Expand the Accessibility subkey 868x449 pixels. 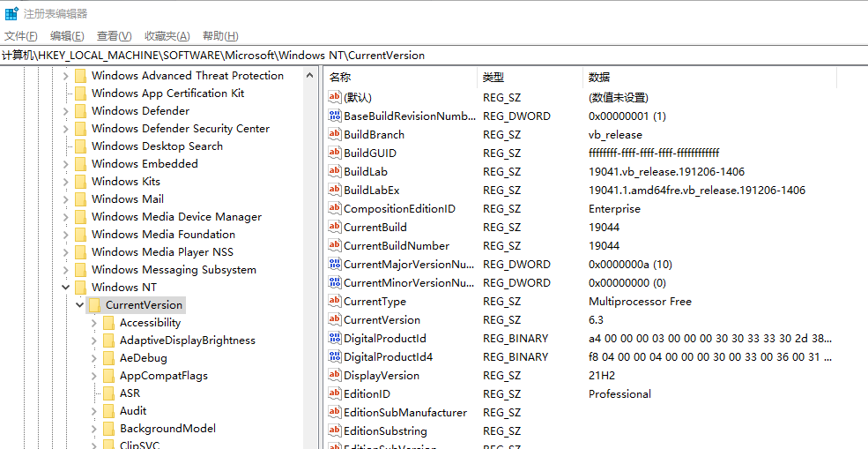[x=94, y=323]
